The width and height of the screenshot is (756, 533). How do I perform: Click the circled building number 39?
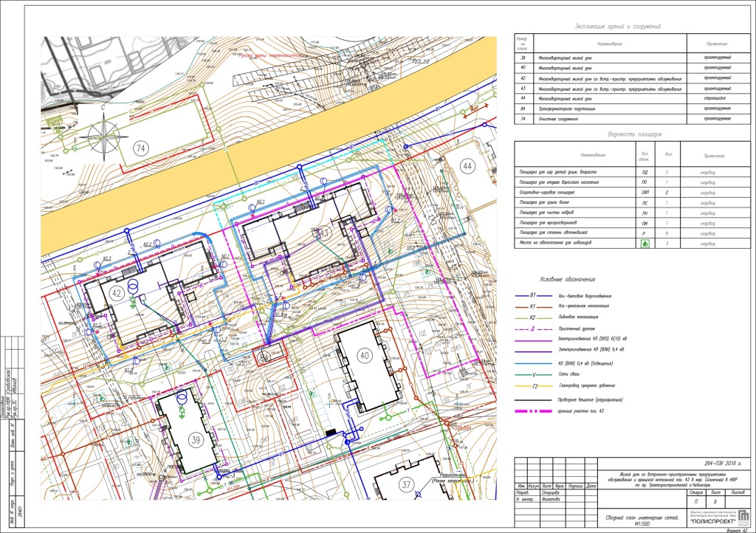tap(196, 439)
